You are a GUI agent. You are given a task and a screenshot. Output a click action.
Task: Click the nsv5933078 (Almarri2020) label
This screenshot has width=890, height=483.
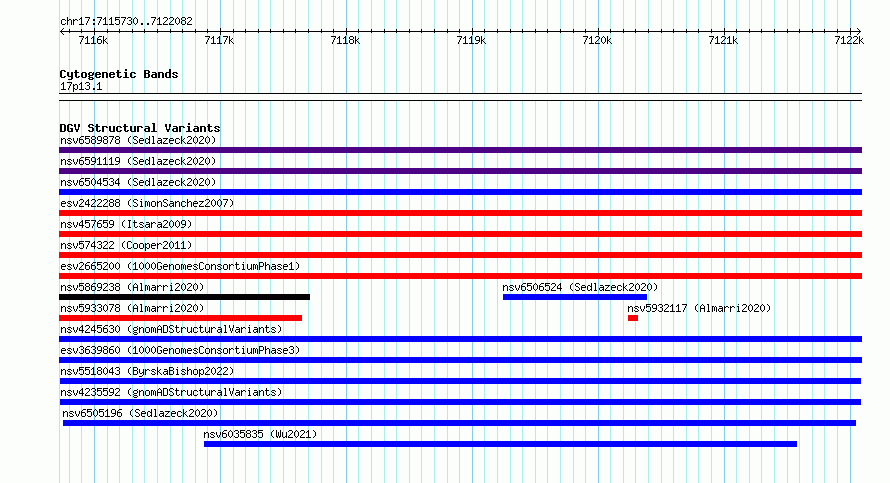(132, 308)
